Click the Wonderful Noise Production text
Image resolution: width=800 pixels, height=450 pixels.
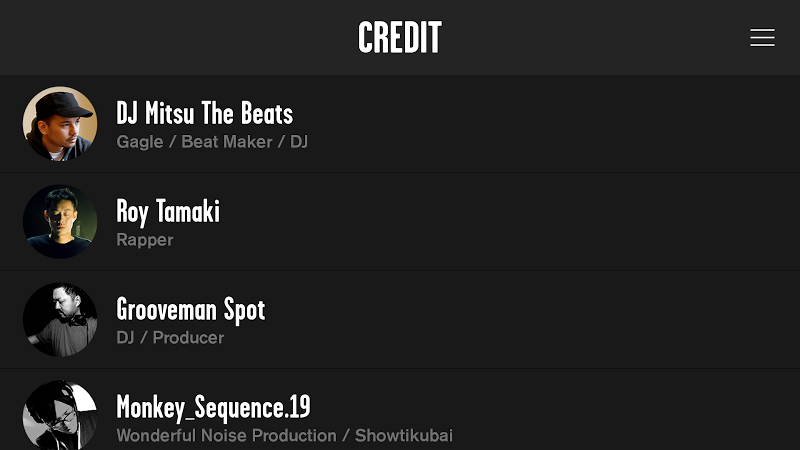pos(226,436)
